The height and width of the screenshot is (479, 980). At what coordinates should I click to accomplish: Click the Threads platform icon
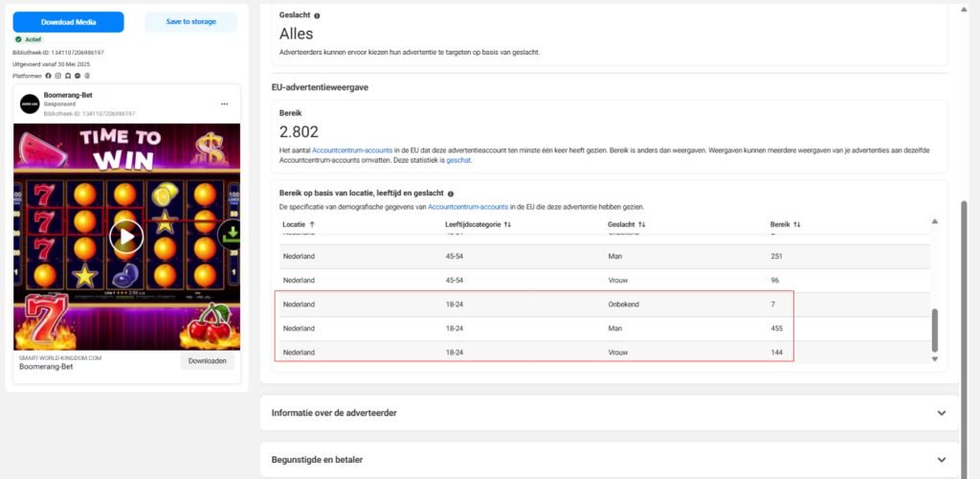[x=87, y=76]
